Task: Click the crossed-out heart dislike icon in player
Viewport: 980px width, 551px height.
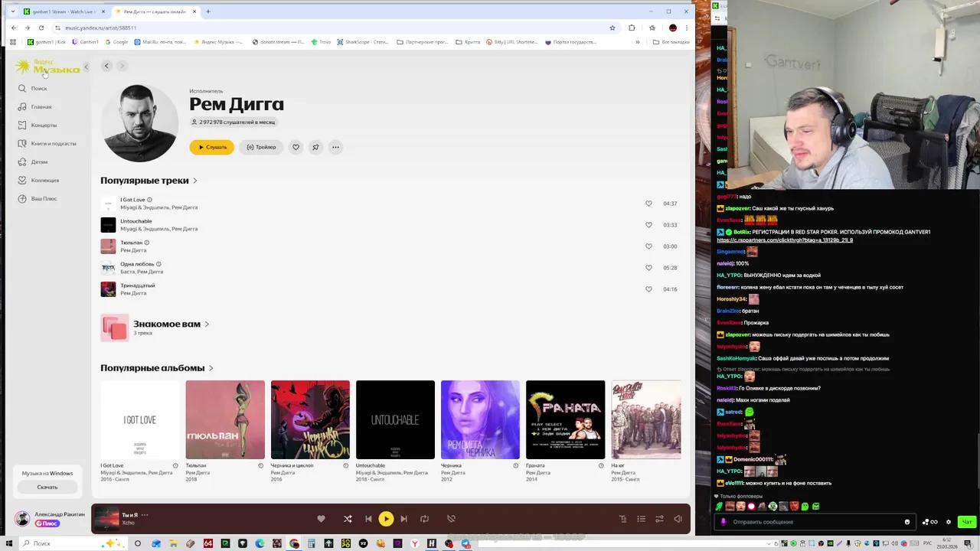Action: [451, 519]
